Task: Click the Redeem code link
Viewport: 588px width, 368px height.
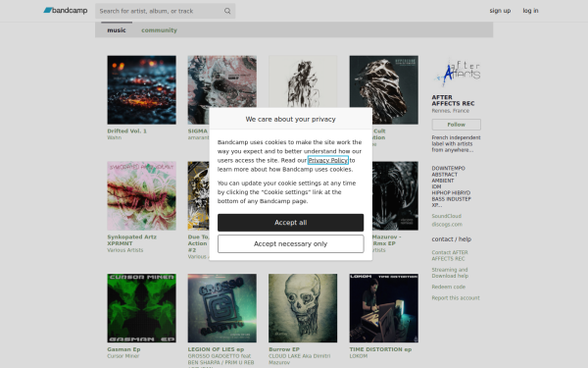Action: point(448,287)
